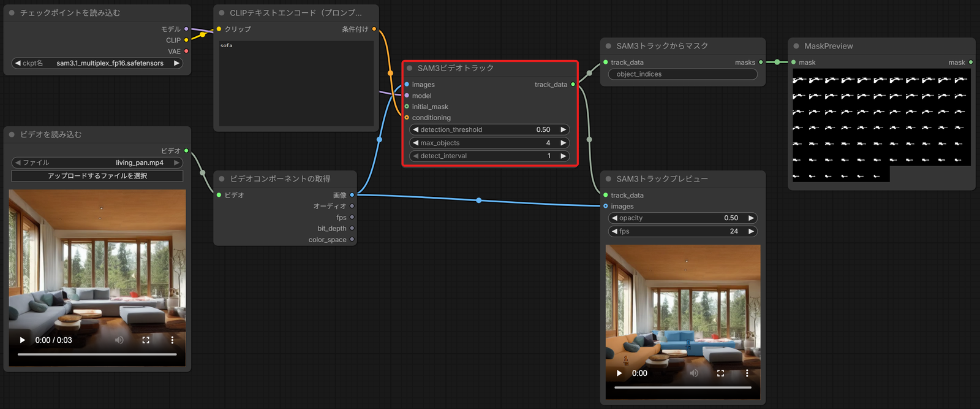Click the track_data output port on SAM3ビデオトラック
Image resolution: width=980 pixels, height=409 pixels.
point(573,85)
